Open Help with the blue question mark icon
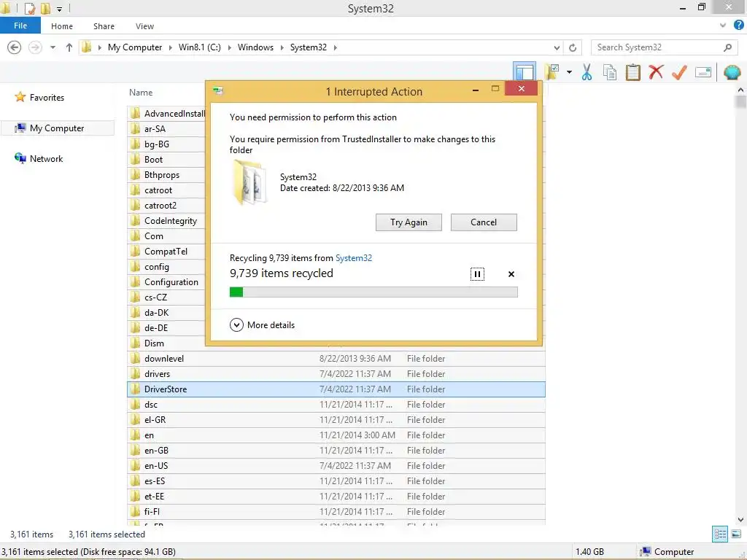747x560 pixels. pos(739,25)
